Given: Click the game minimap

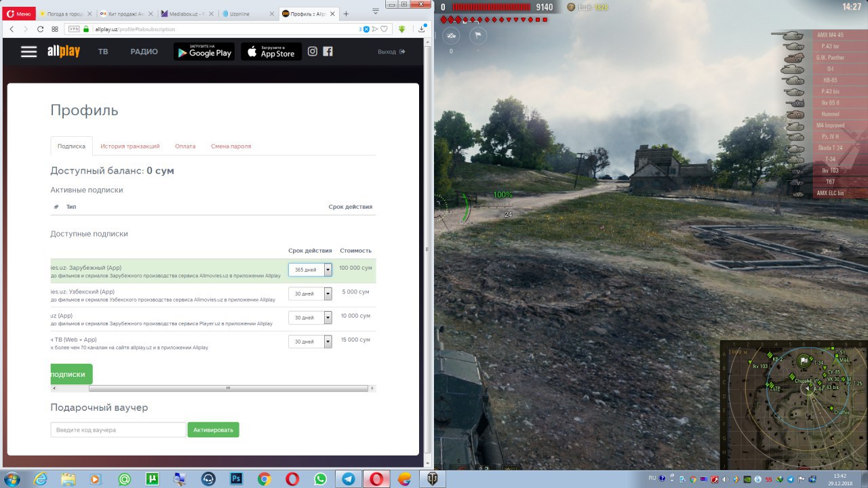Looking at the screenshot, I should (x=793, y=404).
